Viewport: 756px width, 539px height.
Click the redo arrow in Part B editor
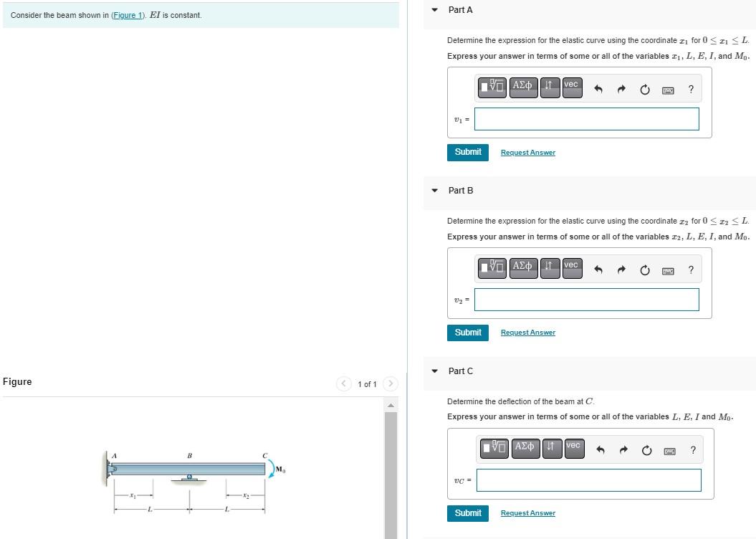pyautogui.click(x=621, y=269)
